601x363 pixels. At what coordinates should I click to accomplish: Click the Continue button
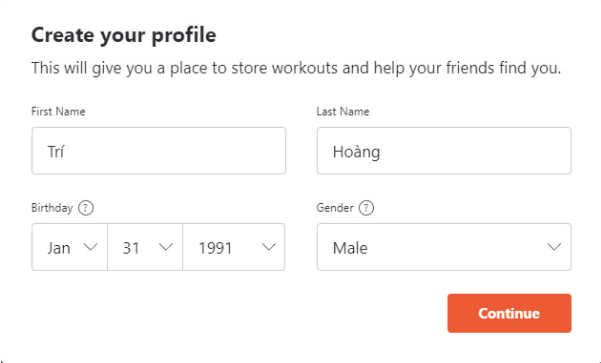point(509,313)
